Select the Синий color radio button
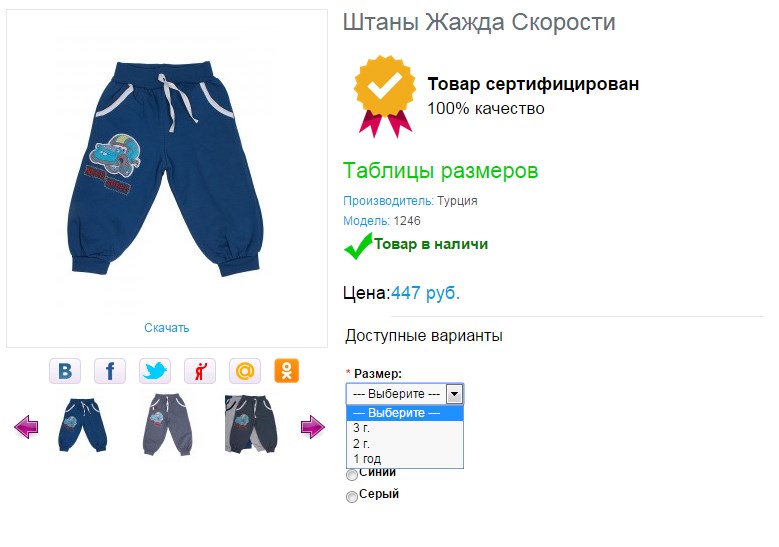779x547 pixels. point(352,475)
